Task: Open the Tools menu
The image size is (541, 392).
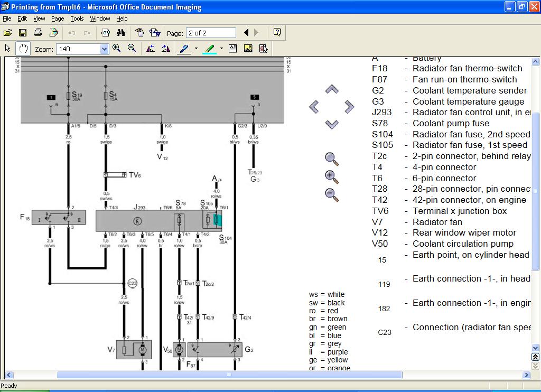Action: coord(77,18)
